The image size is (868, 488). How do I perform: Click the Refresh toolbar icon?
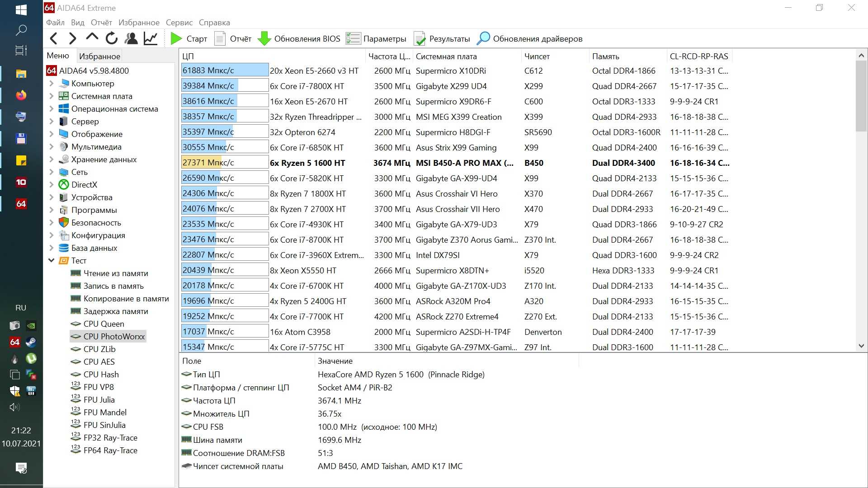click(112, 39)
